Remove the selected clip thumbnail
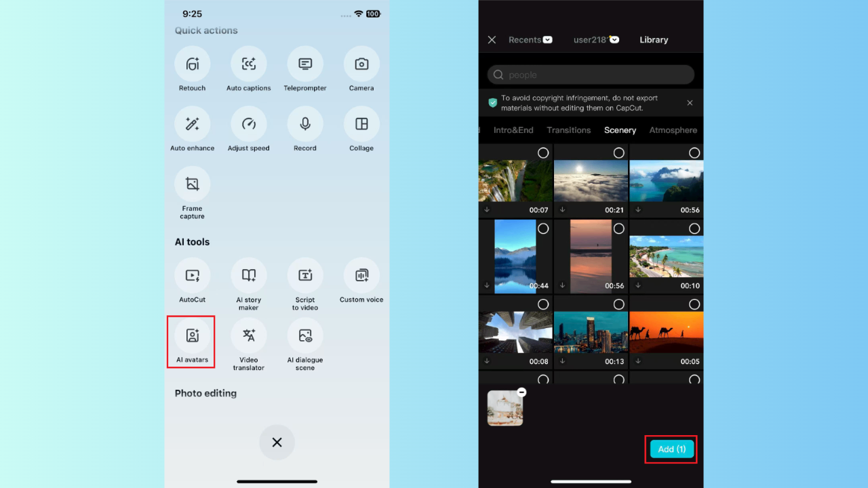868x488 pixels. pos(521,392)
